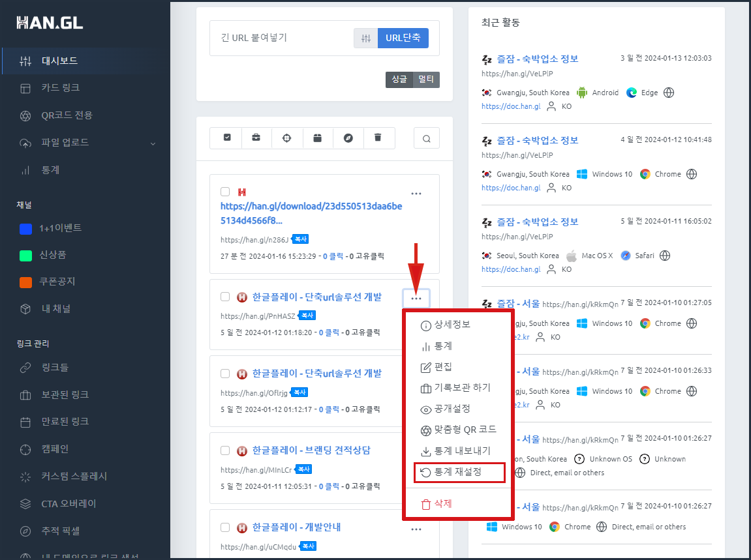Open URL advanced options sliders button
The height and width of the screenshot is (560, 751).
click(366, 38)
